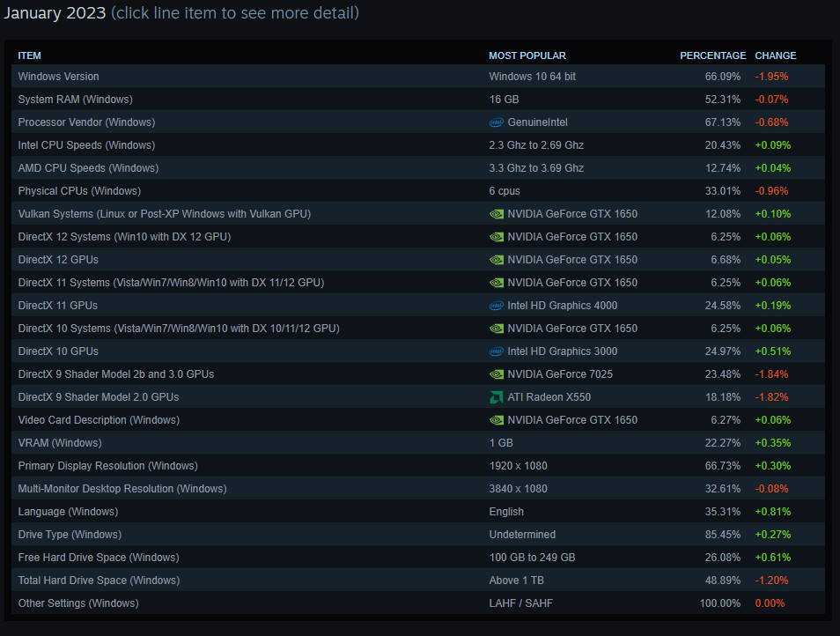Click Drive Type (Windows) row

pos(70,535)
